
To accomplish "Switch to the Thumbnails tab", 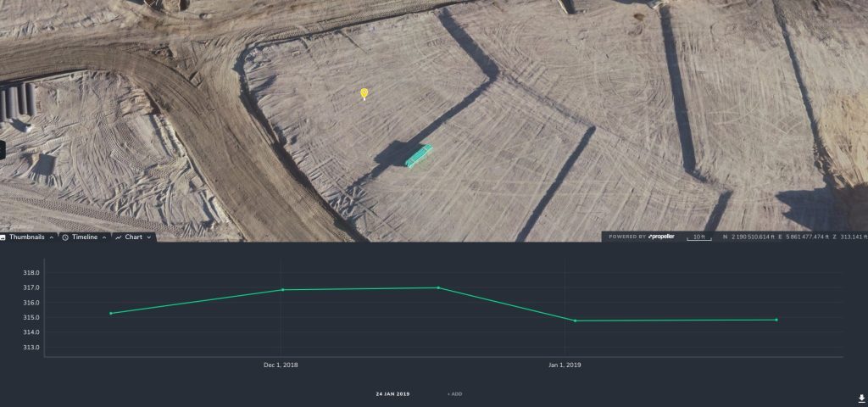I will coord(28,237).
